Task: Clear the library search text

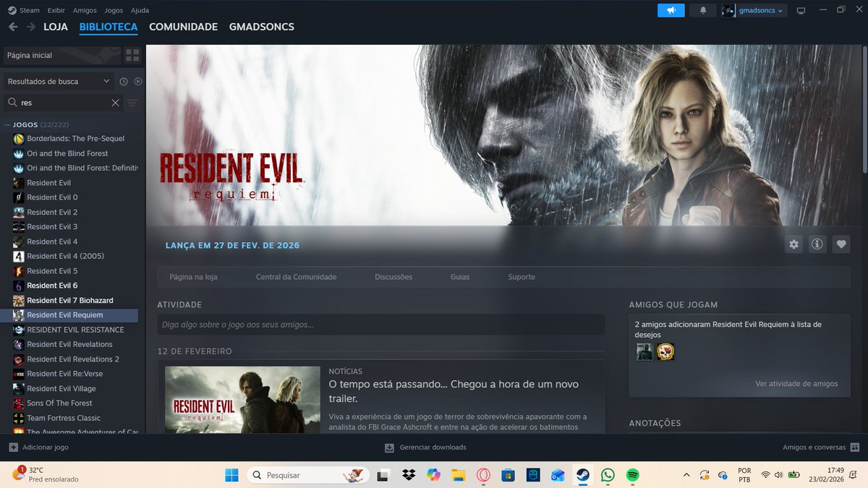Action: click(115, 103)
